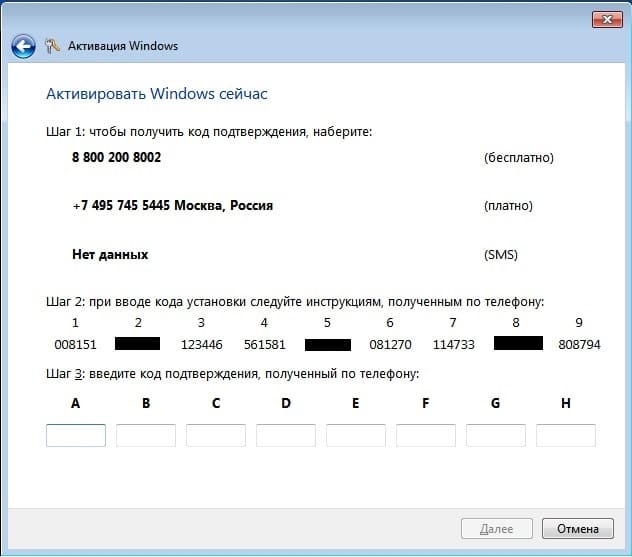This screenshot has height=557, width=632.
Task: Cancel activation with Отмена button
Action: (578, 528)
